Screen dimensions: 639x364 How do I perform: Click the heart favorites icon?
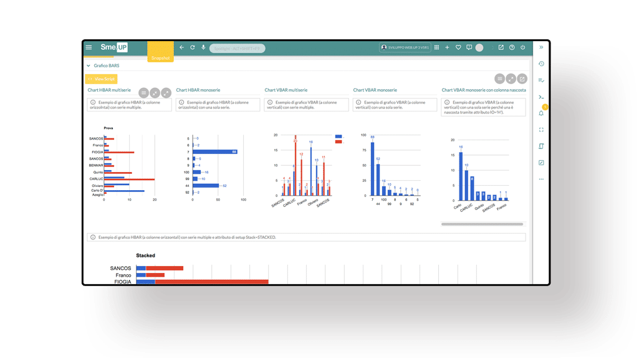[458, 47]
